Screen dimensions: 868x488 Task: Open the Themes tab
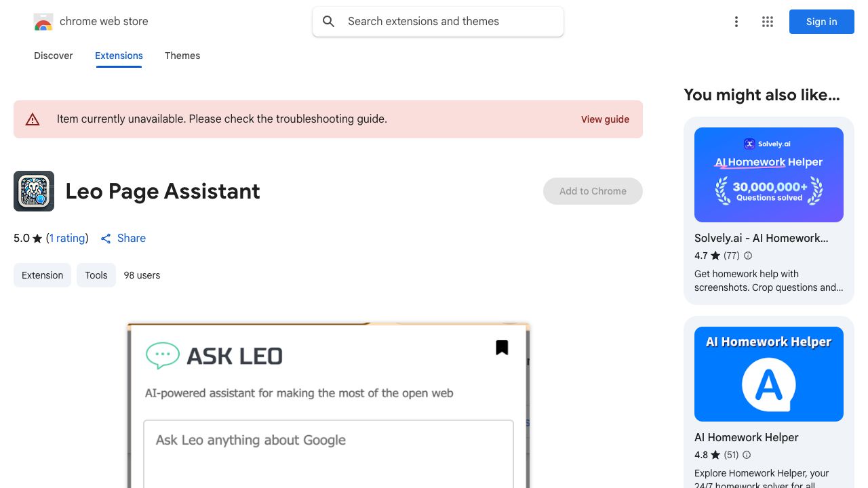tap(182, 56)
